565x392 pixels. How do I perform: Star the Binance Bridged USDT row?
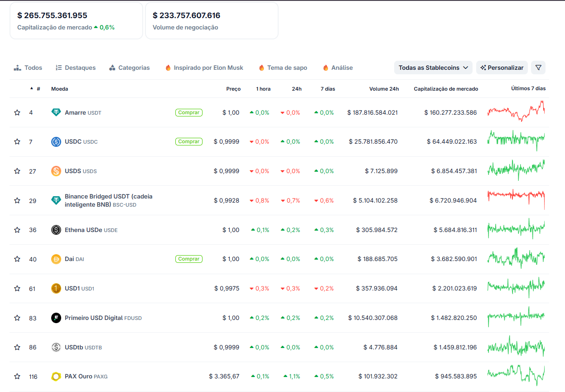[17, 200]
